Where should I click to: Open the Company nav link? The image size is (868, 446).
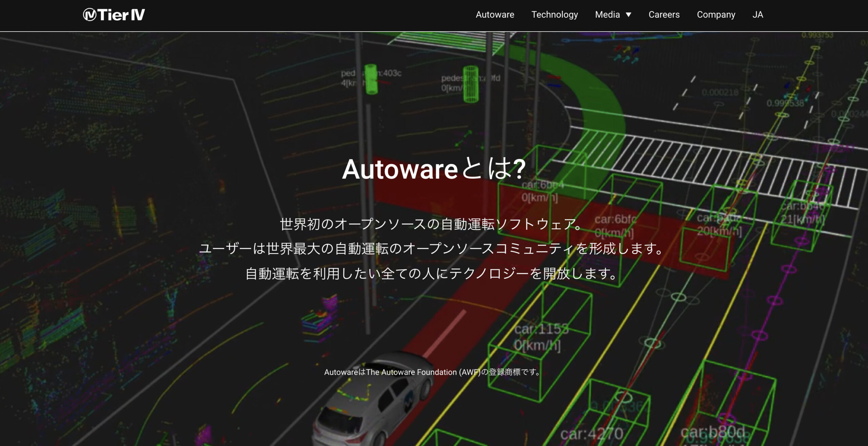point(716,15)
